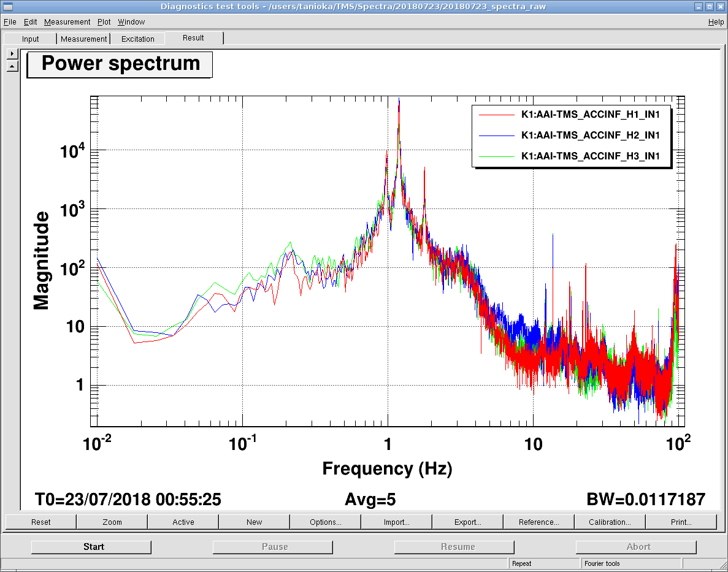Open the Calibration... dialog
The width and height of the screenshot is (728, 572).
tap(610, 522)
